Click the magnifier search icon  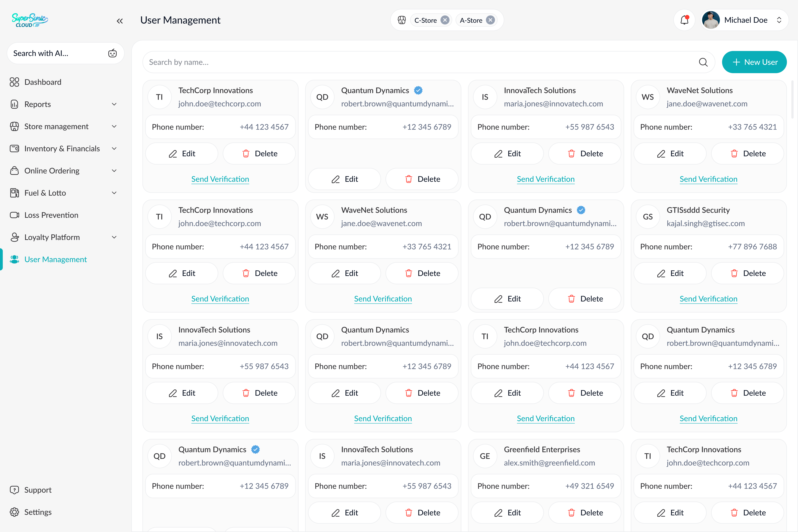pyautogui.click(x=703, y=62)
